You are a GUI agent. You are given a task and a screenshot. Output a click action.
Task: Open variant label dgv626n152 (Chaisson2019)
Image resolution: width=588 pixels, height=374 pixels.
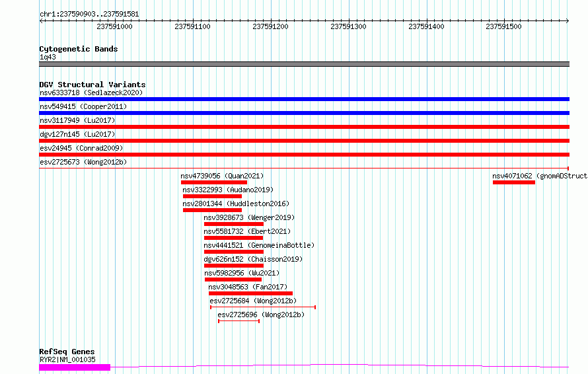(253, 259)
